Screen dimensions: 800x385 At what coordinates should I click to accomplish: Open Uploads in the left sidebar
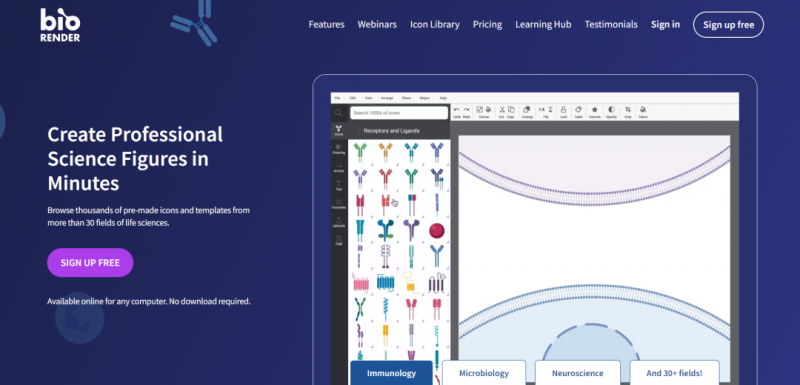click(x=339, y=222)
